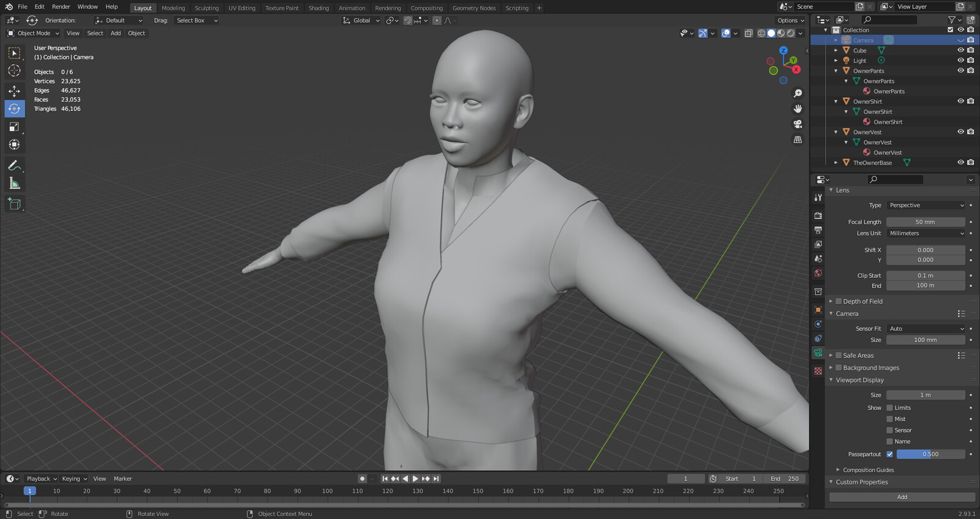Activate the Scale tool
This screenshot has width=980, height=519.
[x=15, y=127]
